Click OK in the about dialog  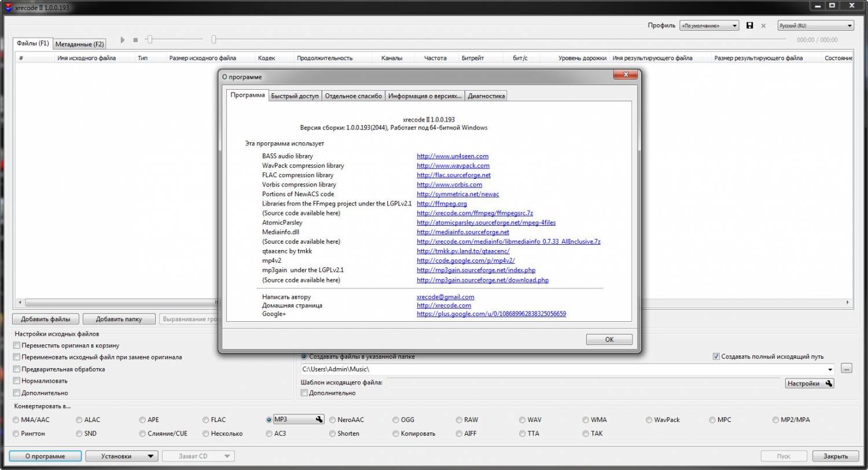(609, 340)
